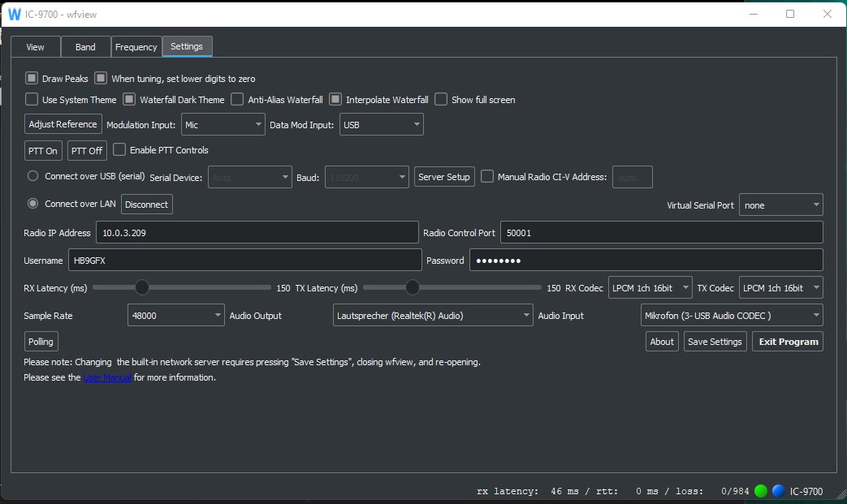This screenshot has width=847, height=504.
Task: Open the Frequency tab
Action: click(136, 47)
